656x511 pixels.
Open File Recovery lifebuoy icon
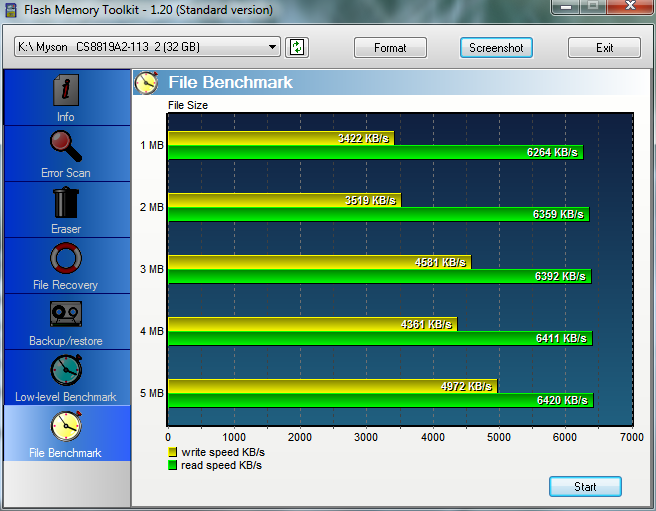coord(66,258)
